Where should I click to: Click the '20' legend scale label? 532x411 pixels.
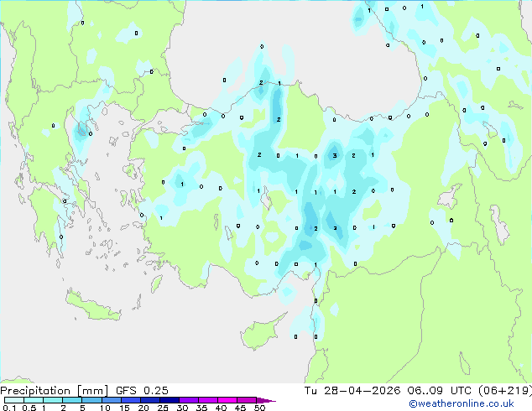click(x=143, y=408)
